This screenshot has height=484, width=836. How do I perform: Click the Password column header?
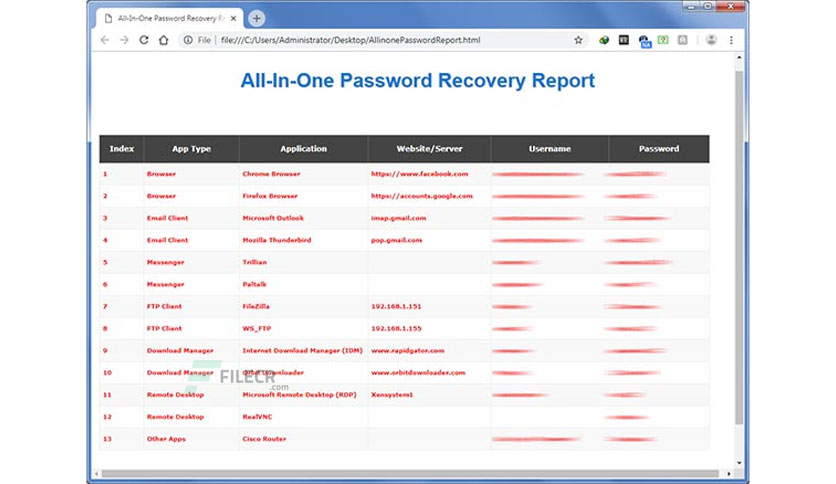[659, 149]
